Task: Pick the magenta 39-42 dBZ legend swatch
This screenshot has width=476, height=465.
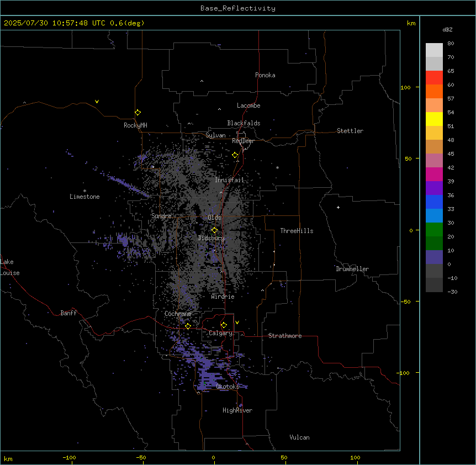Action: [434, 174]
